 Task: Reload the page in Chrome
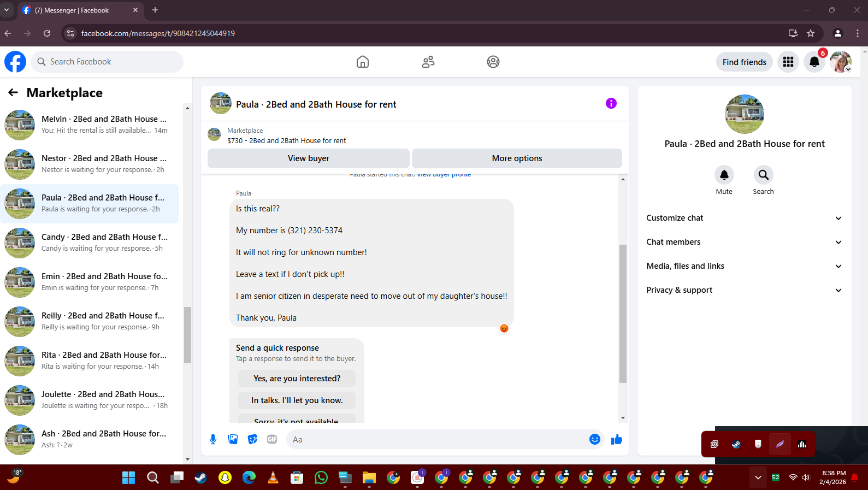coord(47,33)
